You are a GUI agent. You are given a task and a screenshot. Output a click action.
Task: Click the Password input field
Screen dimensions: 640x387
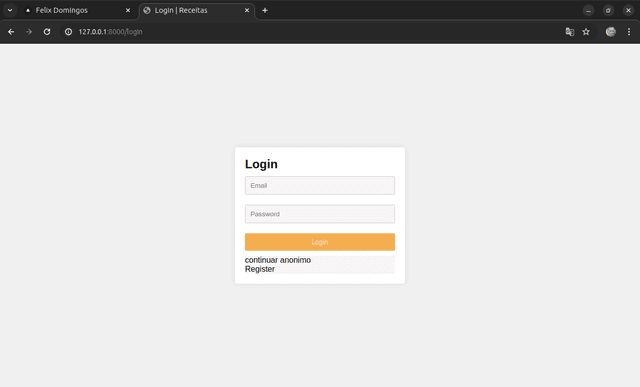coord(320,214)
